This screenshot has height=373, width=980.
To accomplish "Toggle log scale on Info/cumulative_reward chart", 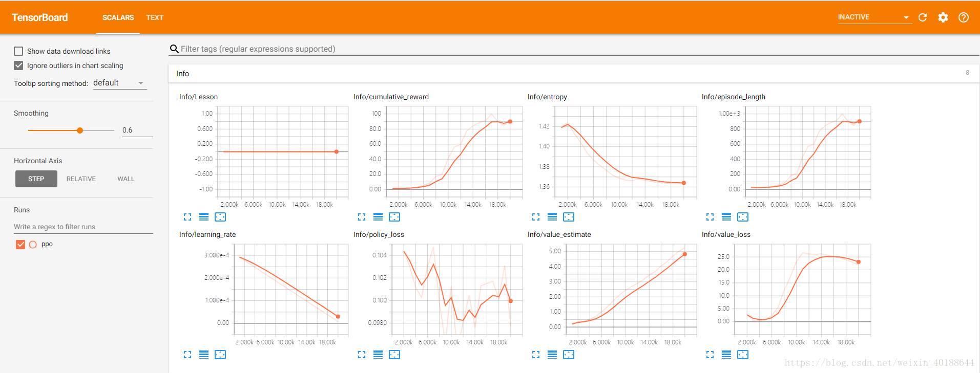I will click(378, 217).
